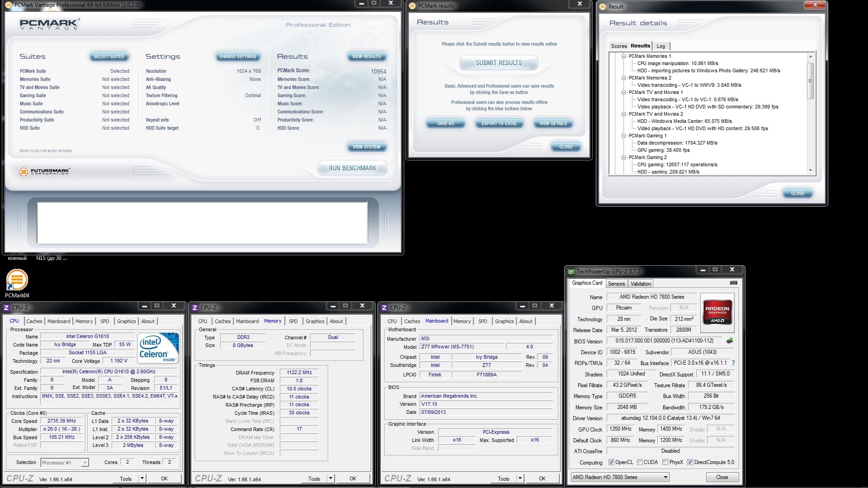Image resolution: width=868 pixels, height=488 pixels.
Task: Open the AMD Radeon HD 7800 Series dropdown
Action: click(620, 477)
